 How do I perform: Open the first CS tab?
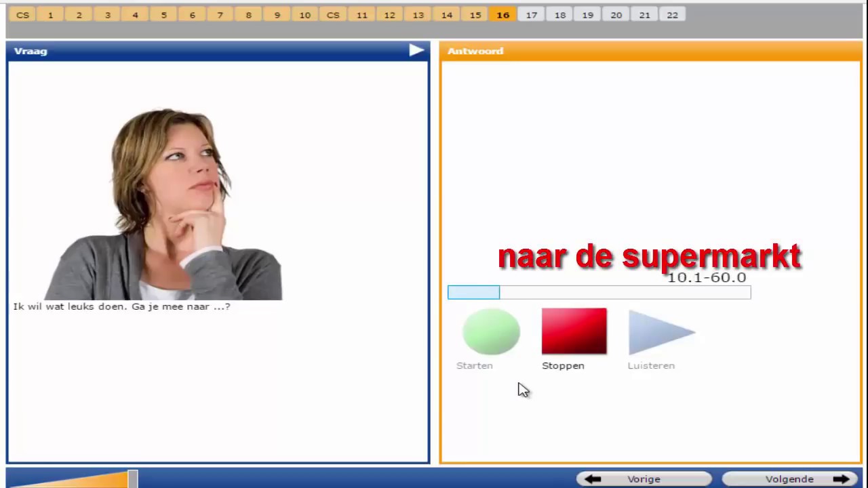coord(22,15)
